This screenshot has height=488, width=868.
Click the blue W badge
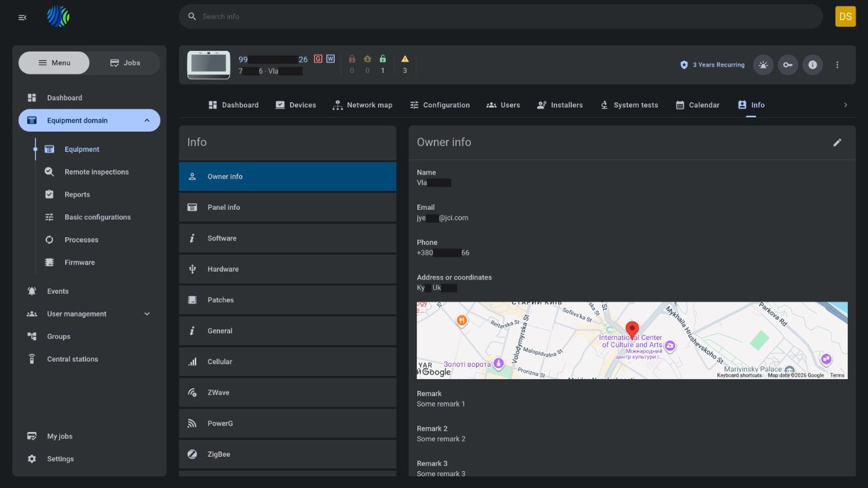[331, 59]
